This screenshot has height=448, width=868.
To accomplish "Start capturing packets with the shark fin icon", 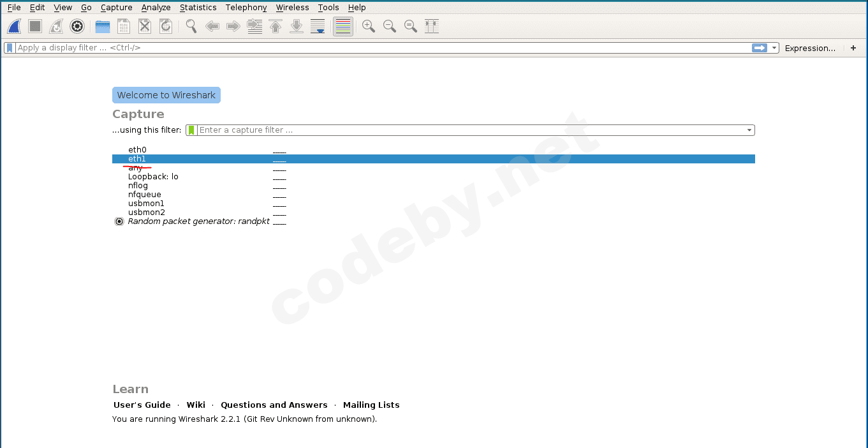I will (14, 26).
